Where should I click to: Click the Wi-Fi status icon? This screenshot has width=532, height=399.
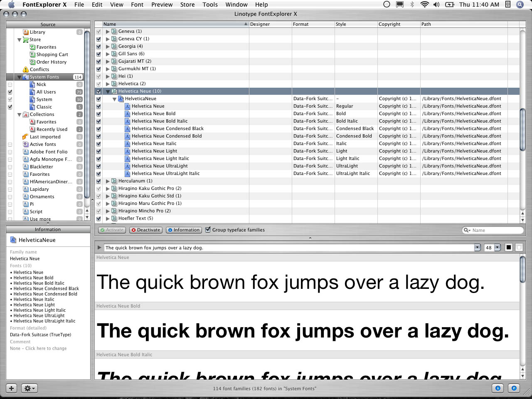(x=424, y=5)
